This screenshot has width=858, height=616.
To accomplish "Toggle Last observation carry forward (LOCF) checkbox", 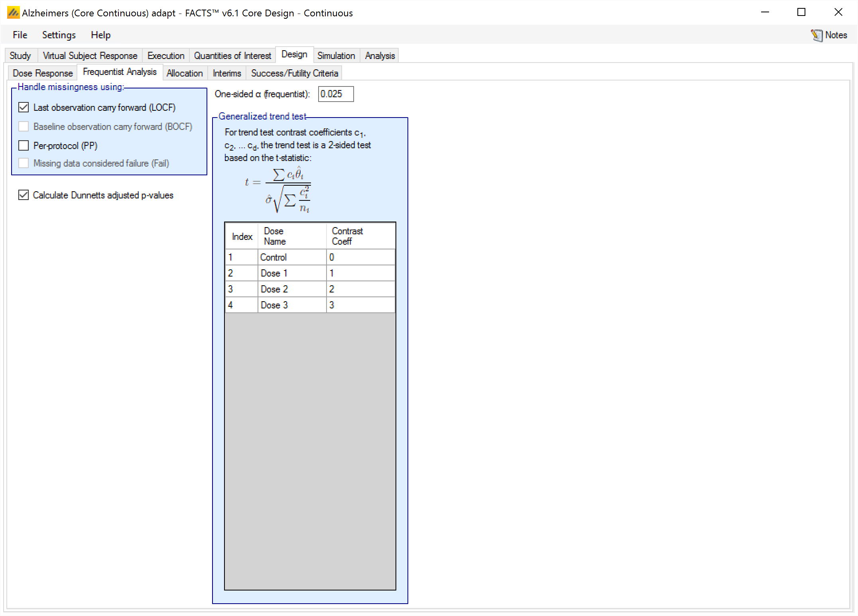I will [x=24, y=108].
